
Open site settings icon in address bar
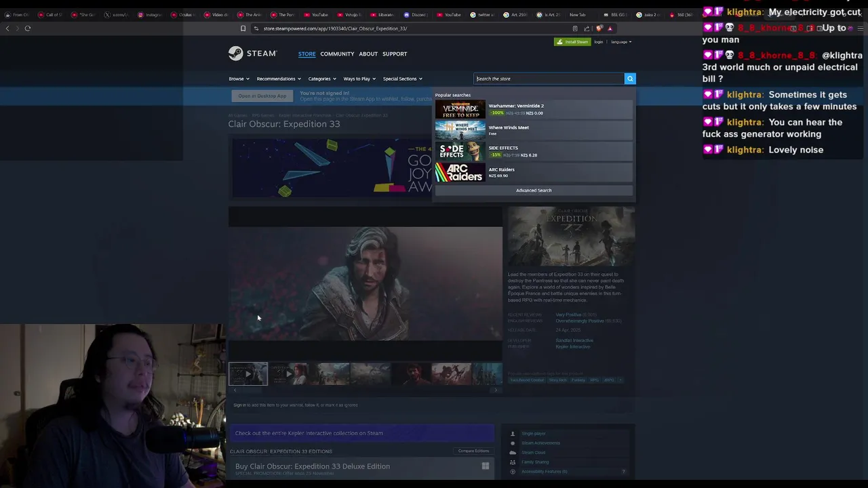(256, 28)
